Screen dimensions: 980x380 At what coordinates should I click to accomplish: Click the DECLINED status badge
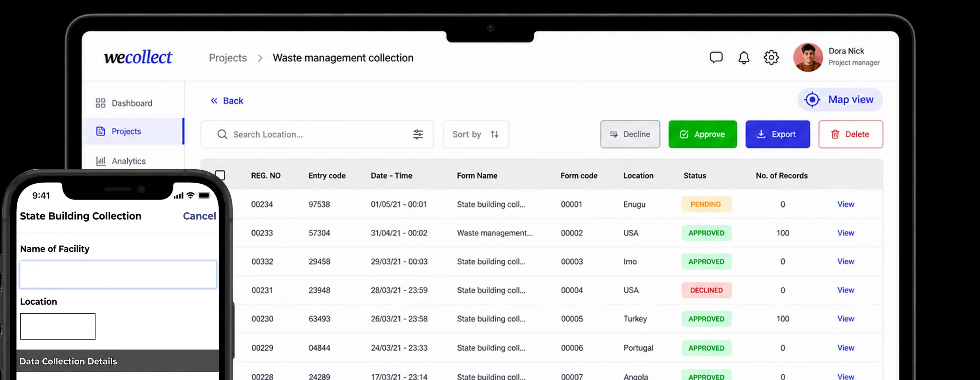pyautogui.click(x=706, y=290)
